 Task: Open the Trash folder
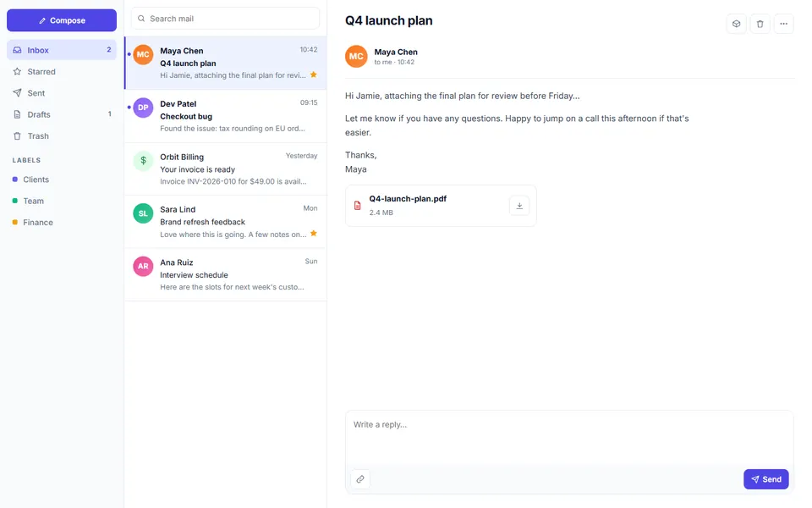tap(62, 135)
